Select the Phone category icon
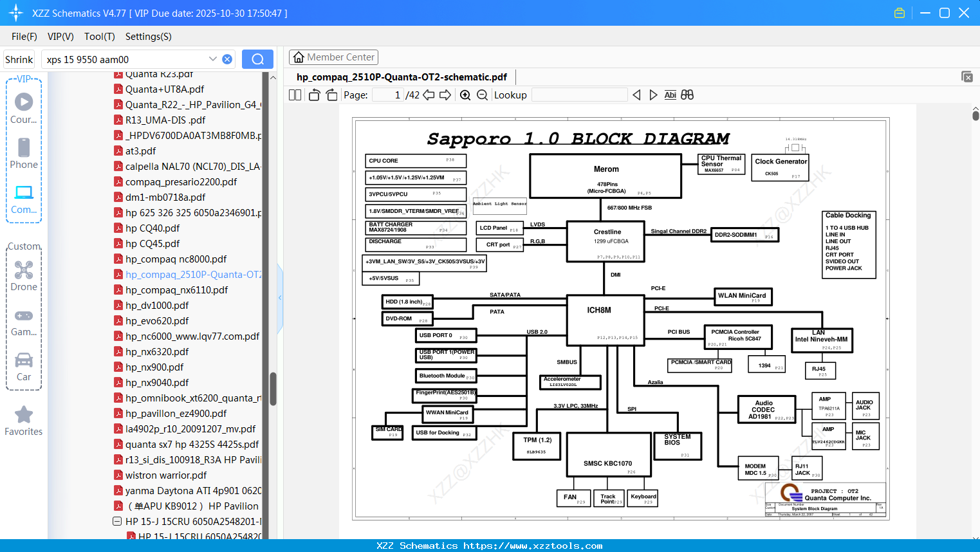The image size is (980, 552). point(24,154)
